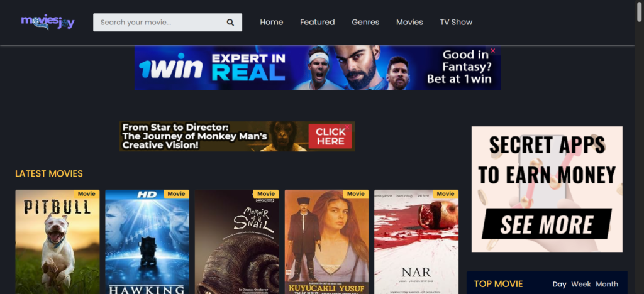Click the MoviesJoy logo
Viewport: 644px width, 294px height.
(48, 22)
